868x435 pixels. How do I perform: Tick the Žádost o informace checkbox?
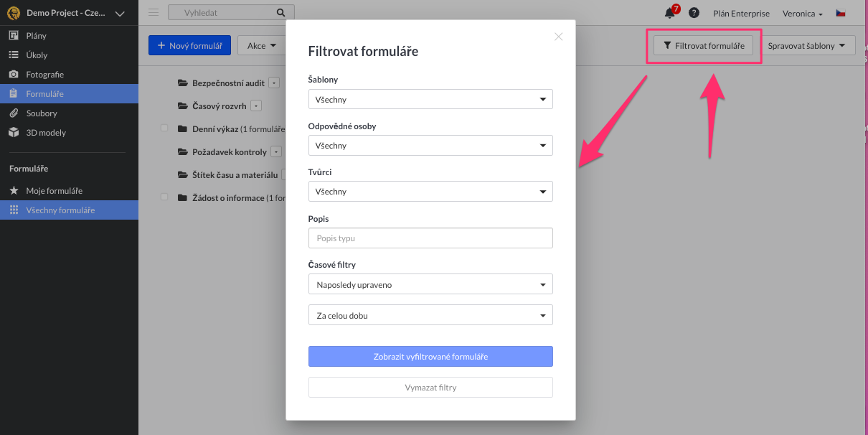(164, 197)
